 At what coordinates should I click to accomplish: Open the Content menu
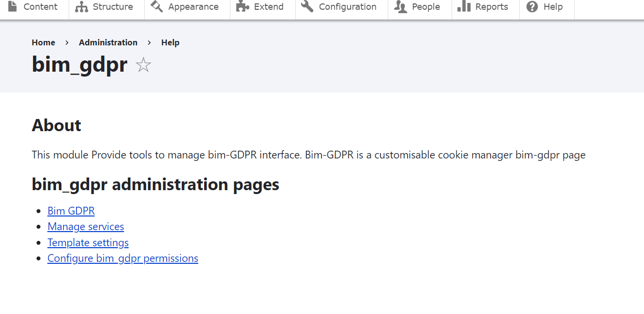pos(40,7)
